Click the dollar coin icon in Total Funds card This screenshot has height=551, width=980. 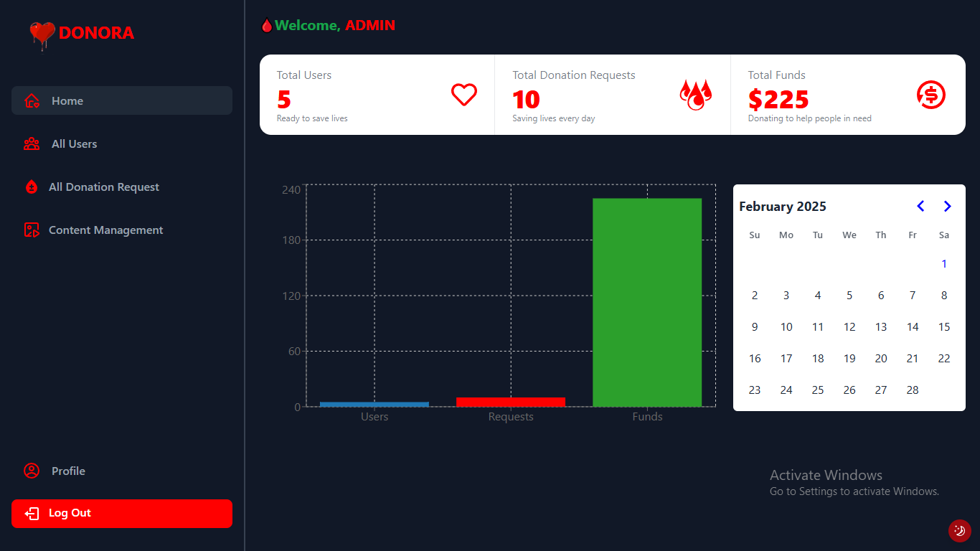(x=930, y=95)
